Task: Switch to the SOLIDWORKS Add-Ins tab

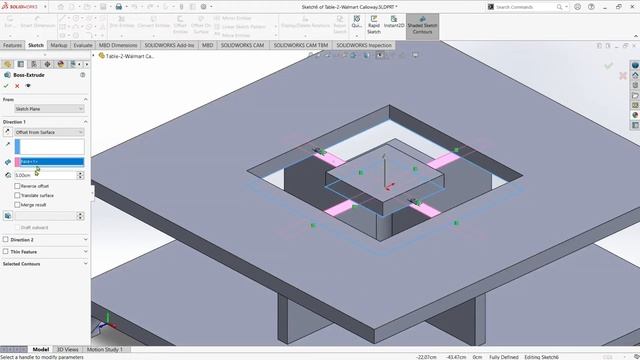Action: tap(169, 45)
